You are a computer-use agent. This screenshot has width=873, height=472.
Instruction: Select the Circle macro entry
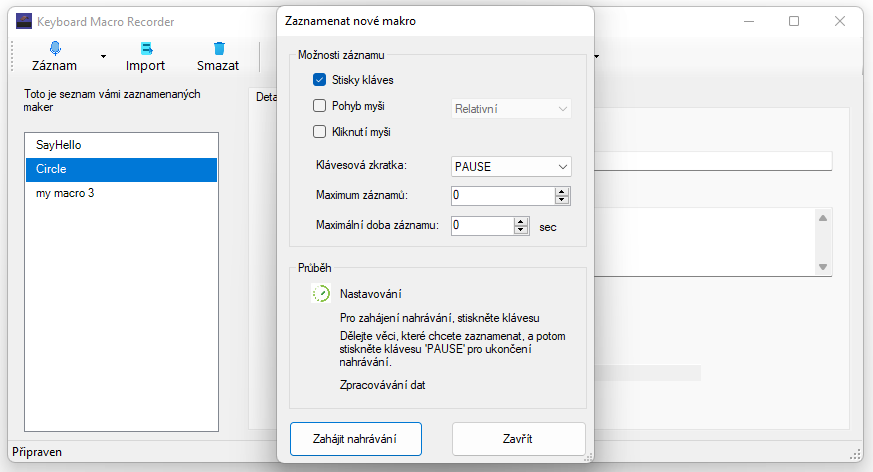pyautogui.click(x=120, y=169)
